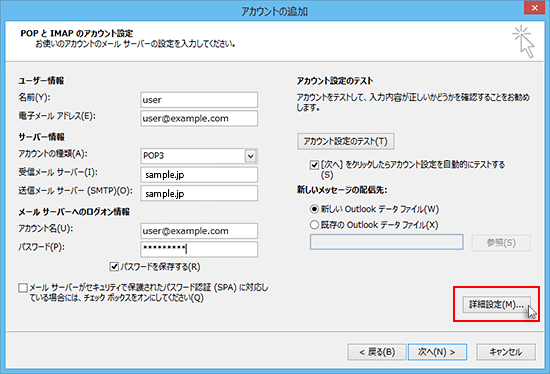550x374 pixels.
Task: Click the POP3 account type combo box
Action: [x=199, y=156]
